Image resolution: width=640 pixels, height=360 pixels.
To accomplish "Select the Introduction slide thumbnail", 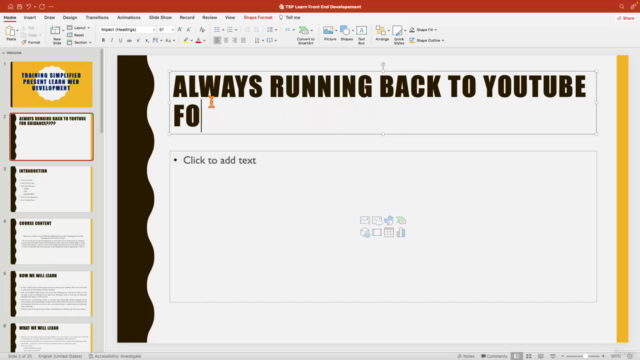I will pyautogui.click(x=51, y=189).
